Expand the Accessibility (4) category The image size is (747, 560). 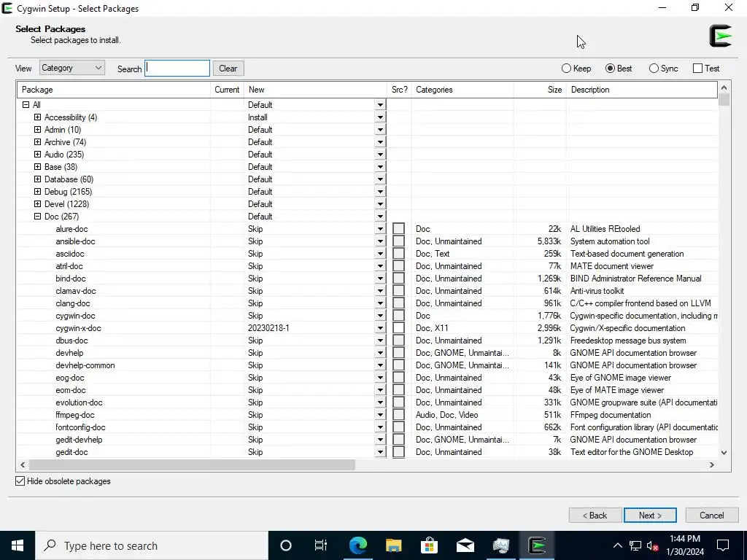pos(38,117)
